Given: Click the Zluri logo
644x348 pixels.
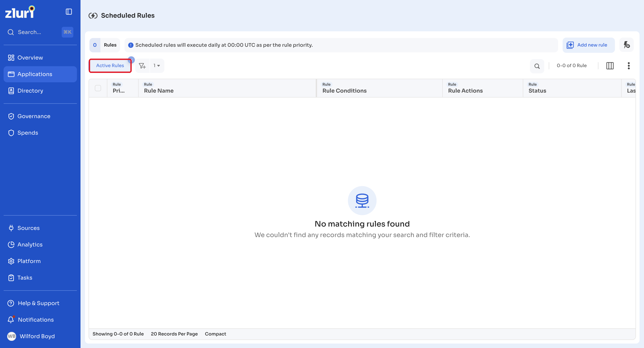Looking at the screenshot, I should tap(20, 12).
